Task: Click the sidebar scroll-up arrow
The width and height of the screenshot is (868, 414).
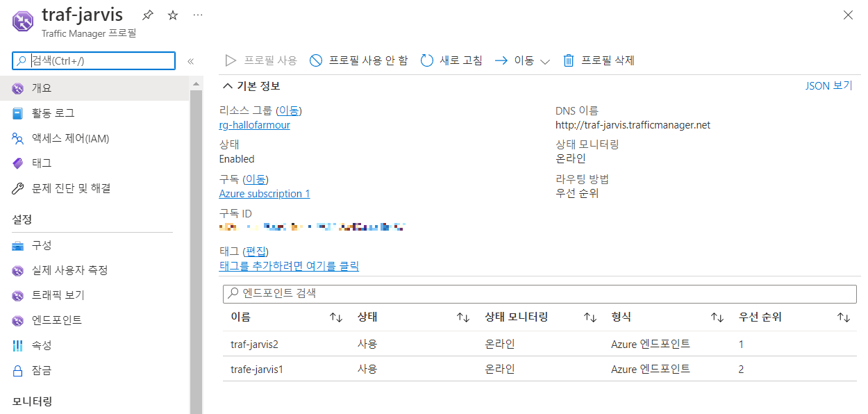Action: coord(196,83)
